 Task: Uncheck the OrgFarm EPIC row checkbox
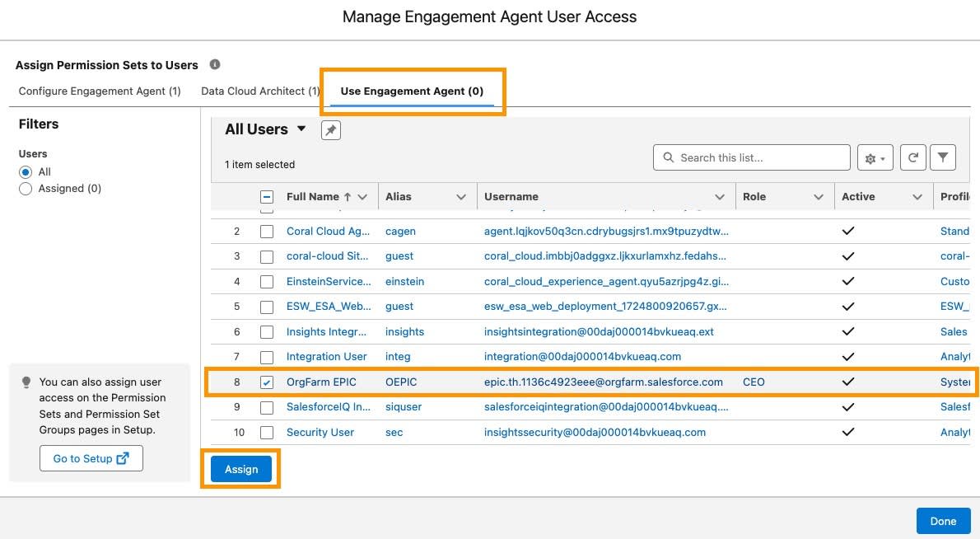(x=267, y=382)
